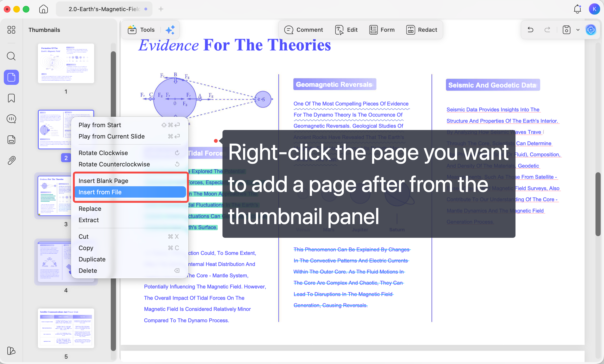Open the Tools menu

(141, 30)
